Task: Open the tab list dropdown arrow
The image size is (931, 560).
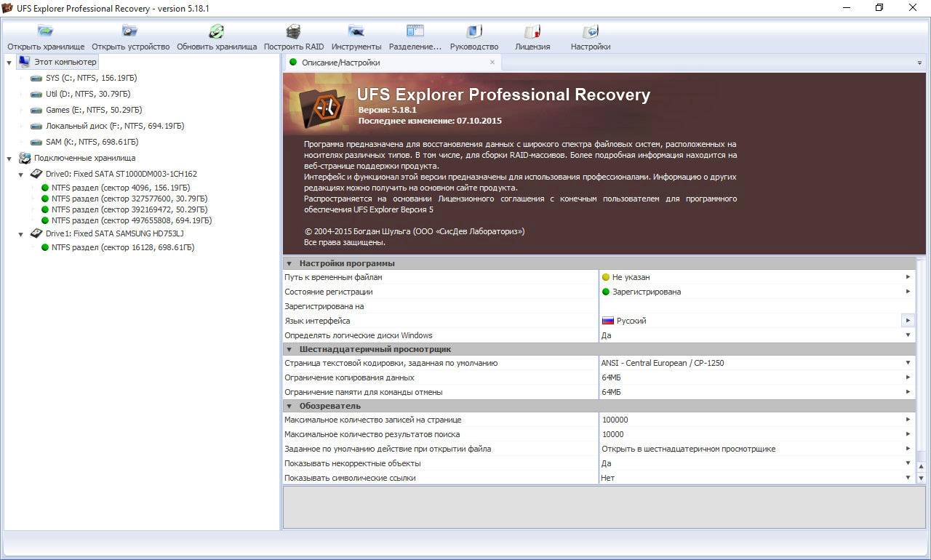Action: click(919, 63)
